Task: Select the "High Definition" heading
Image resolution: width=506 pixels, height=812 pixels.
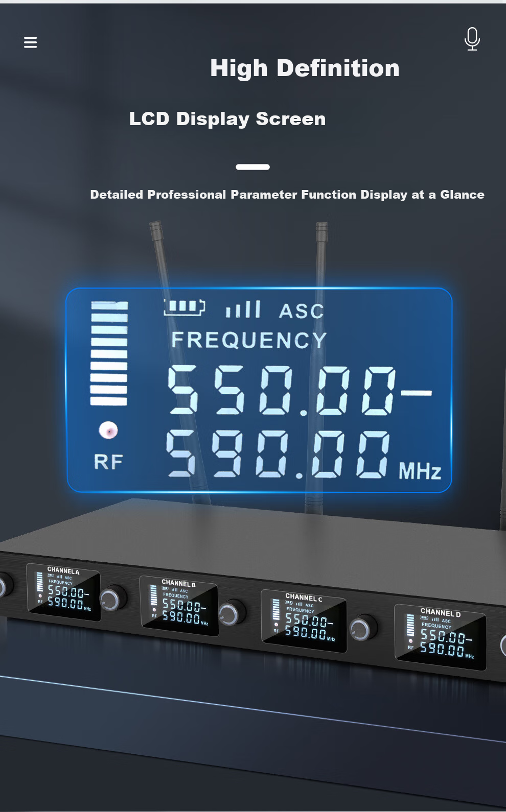Action: 305,68
